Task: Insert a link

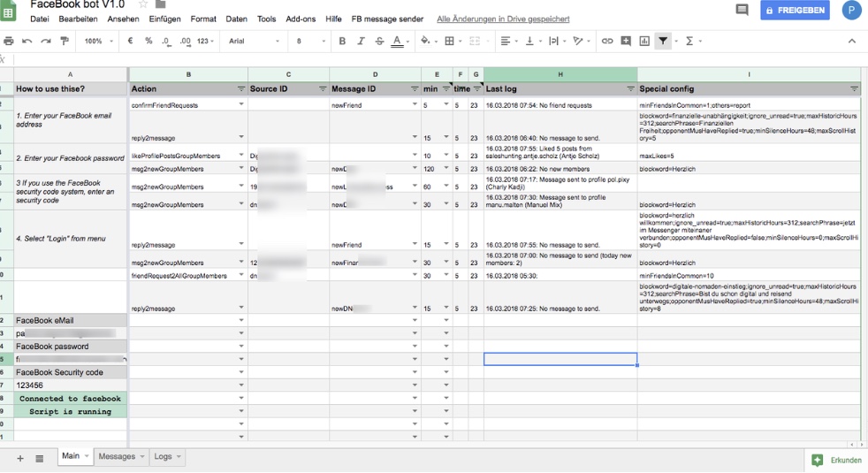Action: (x=607, y=41)
